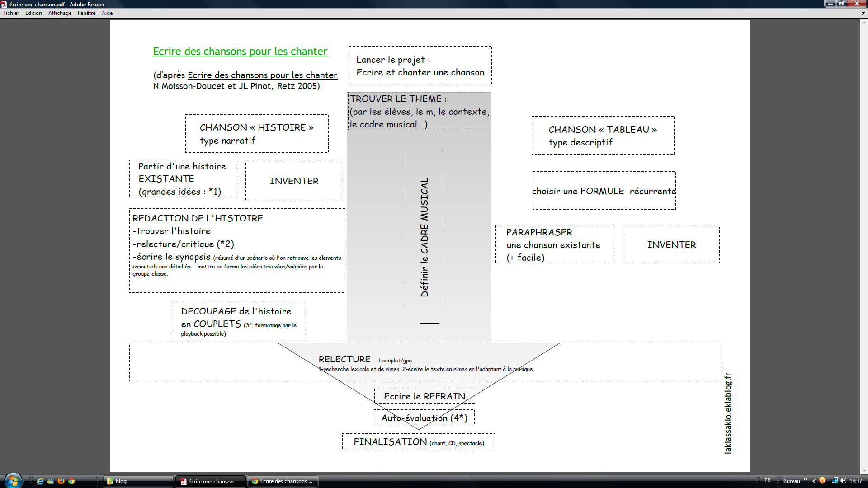The width and height of the screenshot is (868, 488).
Task: Minimize the Adobe Reader window
Action: click(830, 4)
